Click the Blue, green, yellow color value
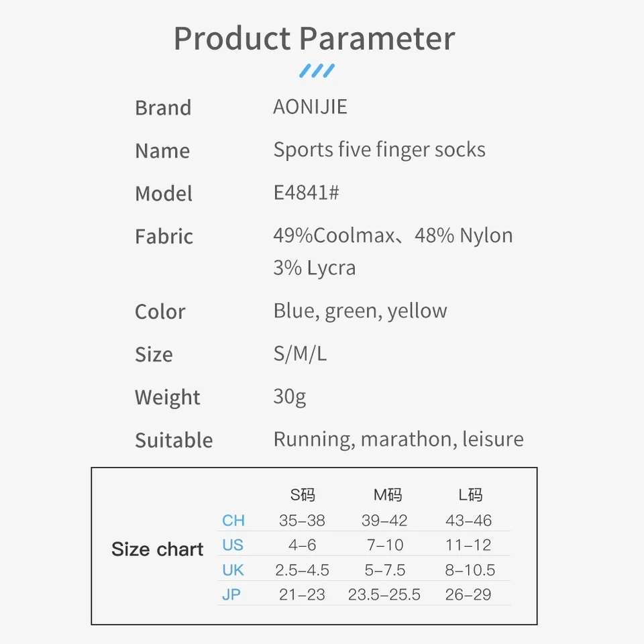This screenshot has width=644, height=644. click(x=360, y=311)
